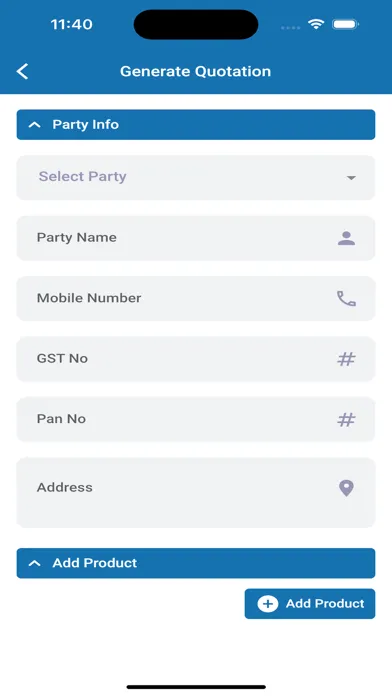Focus the Pan No field
The image size is (392, 696).
tap(196, 419)
